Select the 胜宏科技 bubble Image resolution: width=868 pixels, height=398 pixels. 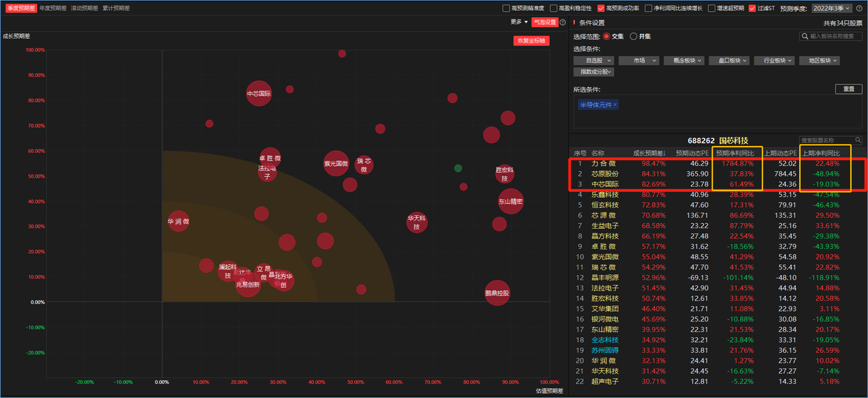coord(505,174)
